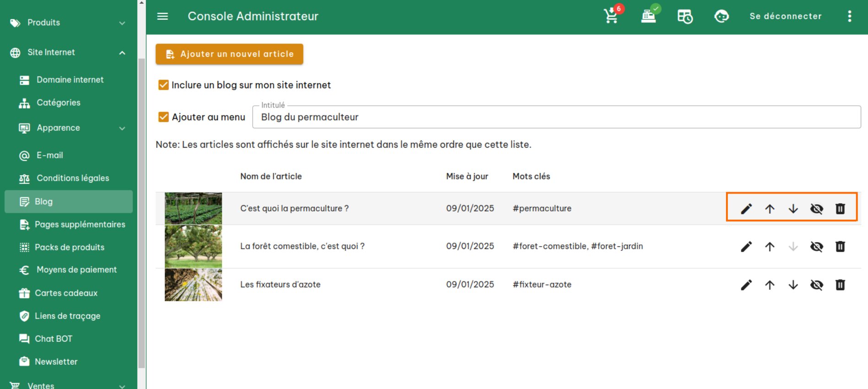Screen dimensions: 868x389
Task: Open the vertical three-dot more options menu
Action: (849, 16)
